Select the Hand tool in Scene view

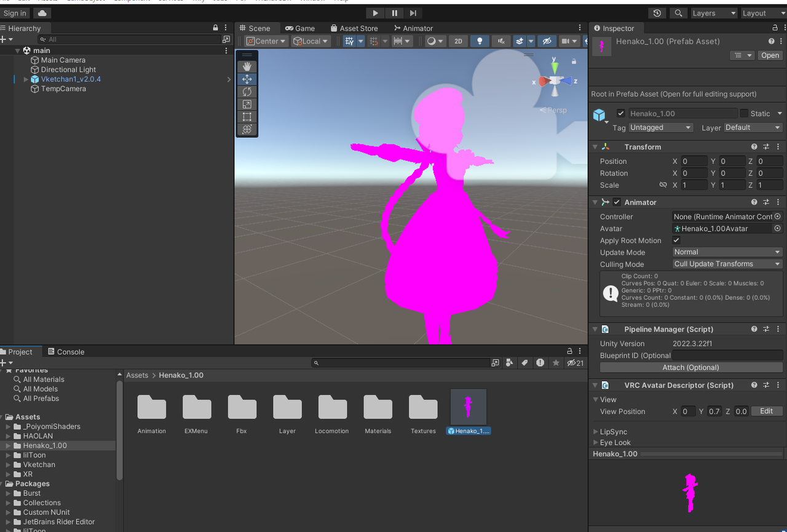(247, 66)
